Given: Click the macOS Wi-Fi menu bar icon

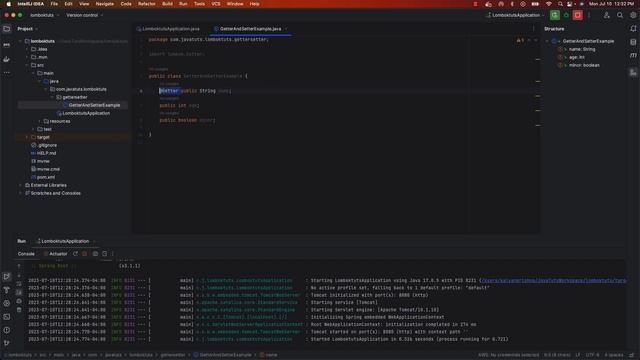Looking at the screenshot, I should 549,4.
